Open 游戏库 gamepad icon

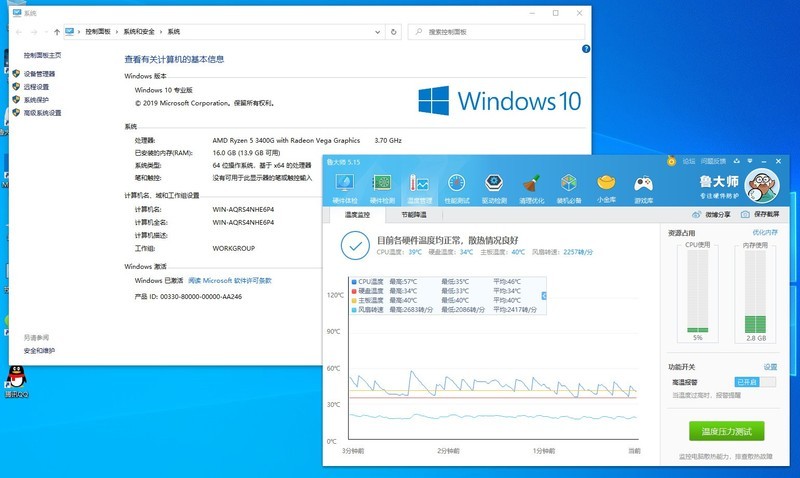pos(643,188)
